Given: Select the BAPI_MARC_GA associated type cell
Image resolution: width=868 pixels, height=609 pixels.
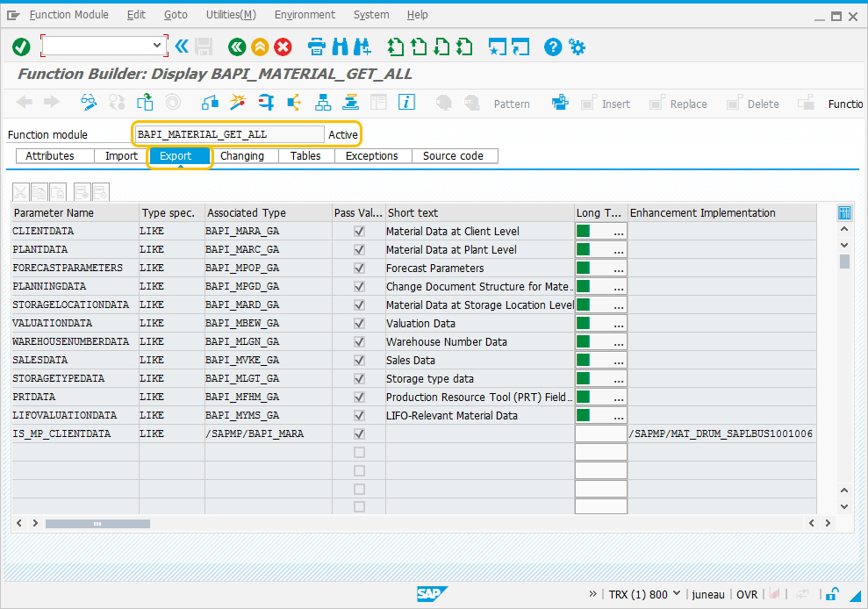Looking at the screenshot, I should pyautogui.click(x=268, y=250).
